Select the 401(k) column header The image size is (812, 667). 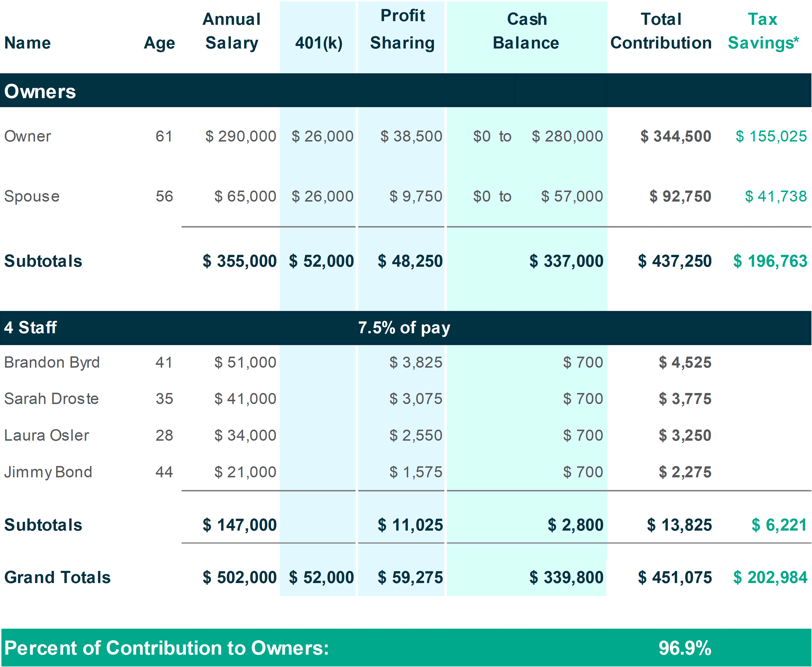319,43
